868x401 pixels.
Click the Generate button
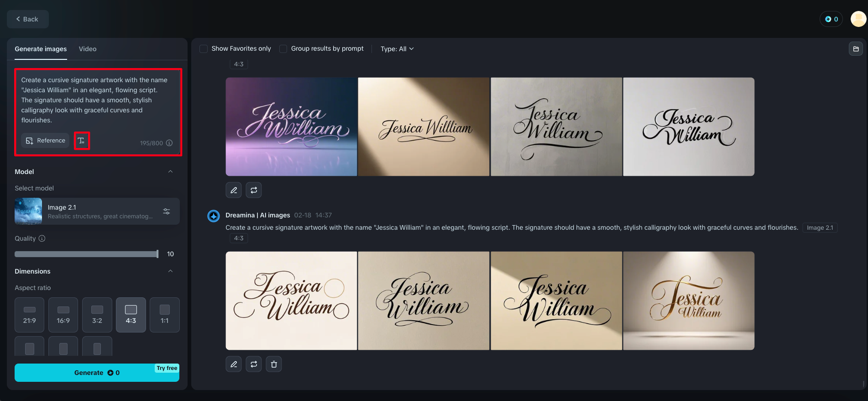pyautogui.click(x=97, y=373)
